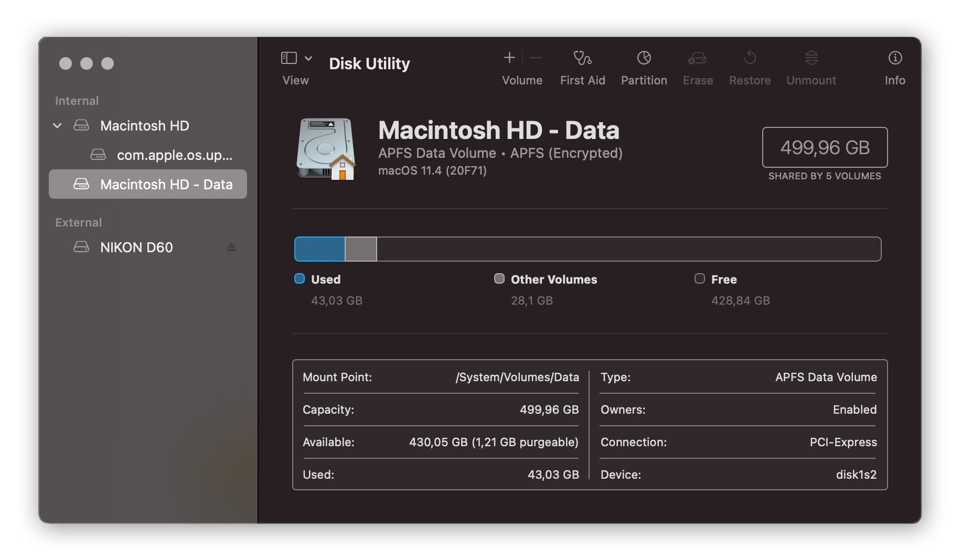Click the com.apple.os.up... drive icon
961x560 pixels.
click(98, 155)
